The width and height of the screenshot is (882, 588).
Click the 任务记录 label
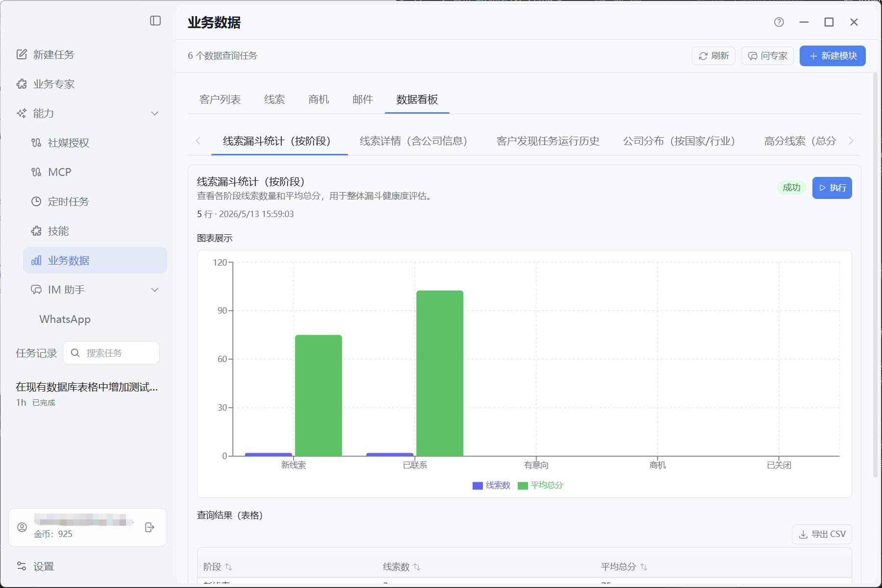[36, 353]
